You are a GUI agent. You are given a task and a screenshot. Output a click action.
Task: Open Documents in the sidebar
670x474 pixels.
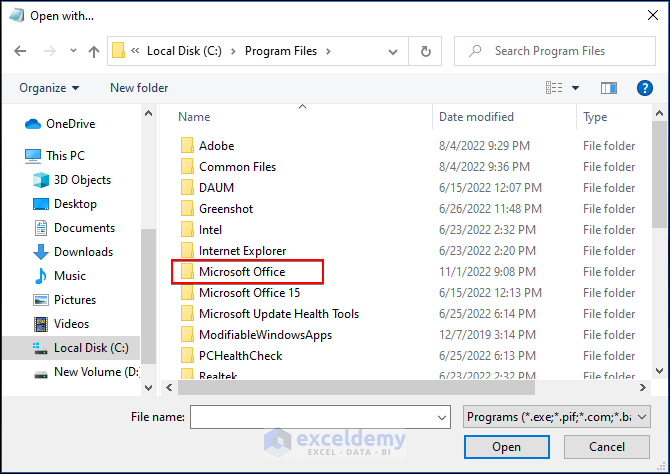tap(74, 228)
